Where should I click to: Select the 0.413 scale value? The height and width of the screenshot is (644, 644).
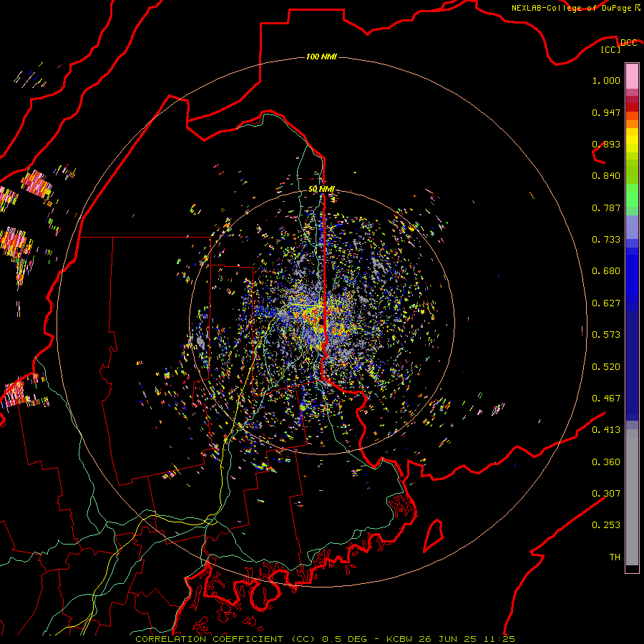(x=606, y=430)
